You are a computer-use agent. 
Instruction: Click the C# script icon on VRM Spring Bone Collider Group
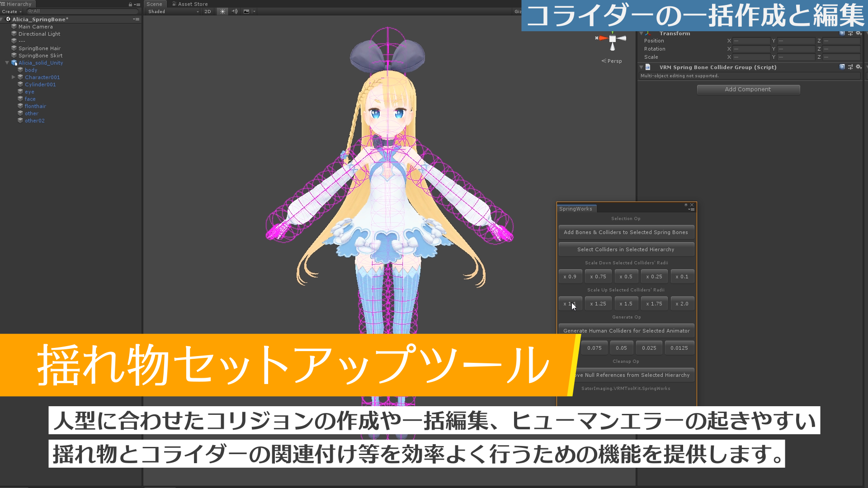click(648, 67)
